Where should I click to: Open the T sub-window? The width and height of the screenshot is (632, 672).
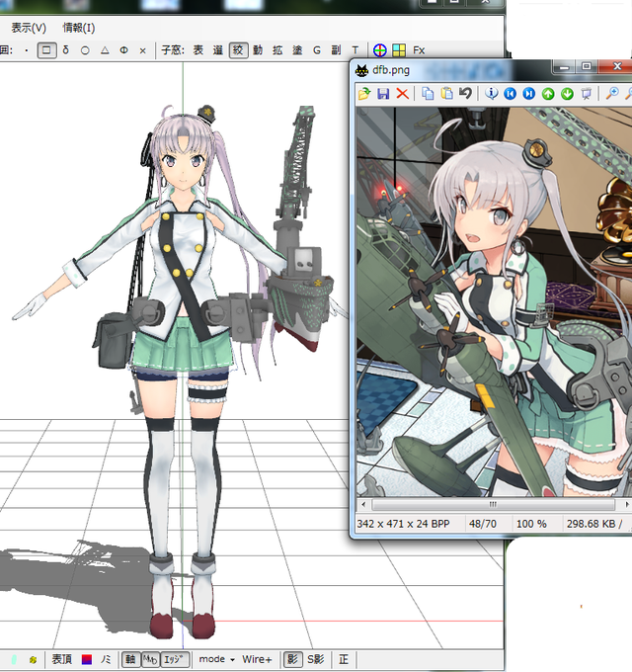pyautogui.click(x=355, y=50)
